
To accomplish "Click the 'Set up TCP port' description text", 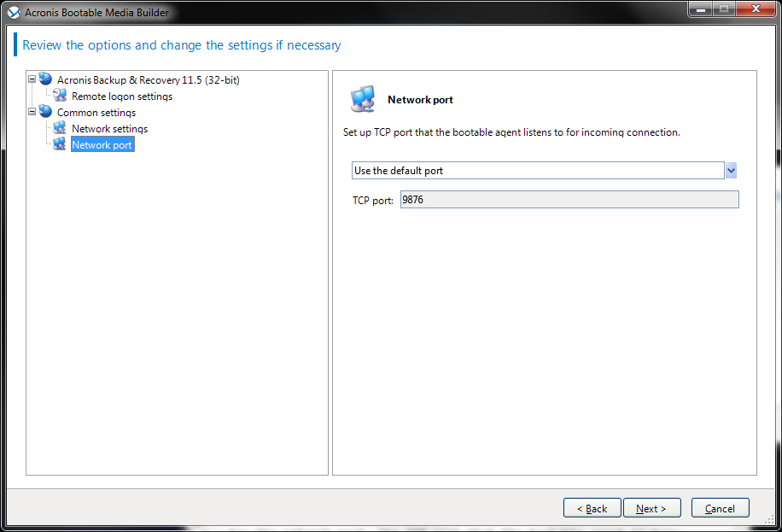I will point(511,132).
